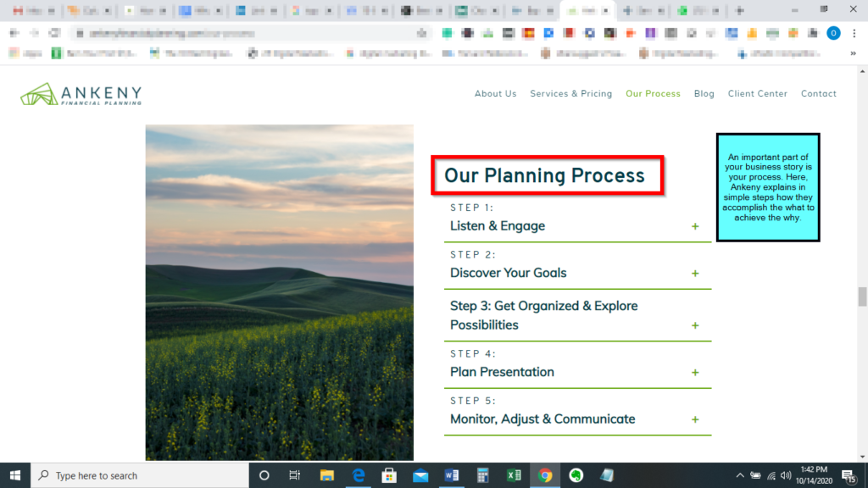Click the Windows Start button
The image size is (868, 488).
(x=15, y=475)
